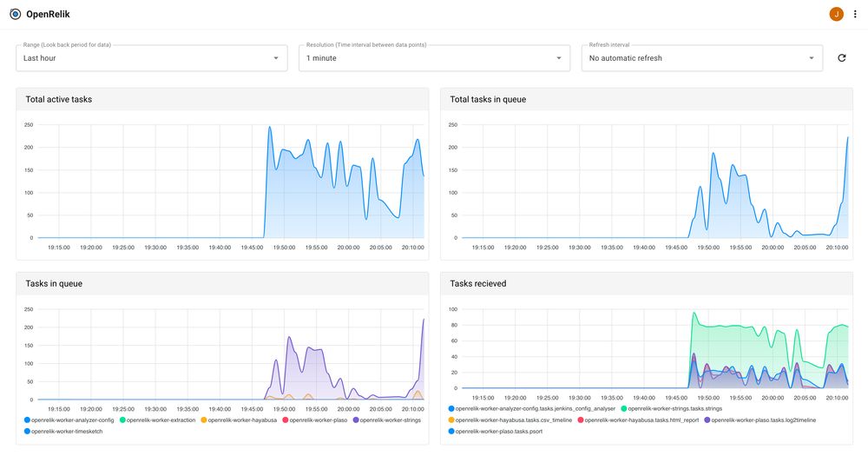Image resolution: width=868 pixels, height=456 pixels.
Task: Open the Range look back period dropdown
Action: click(152, 58)
